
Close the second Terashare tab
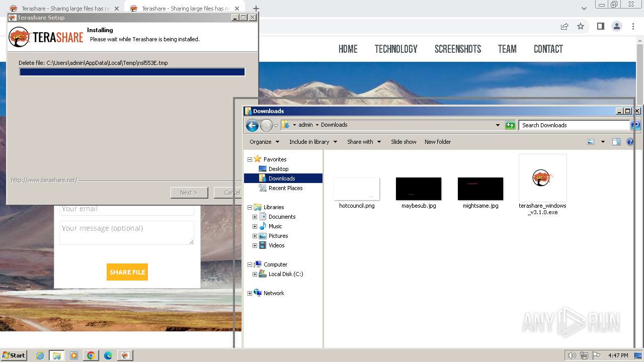click(x=237, y=9)
